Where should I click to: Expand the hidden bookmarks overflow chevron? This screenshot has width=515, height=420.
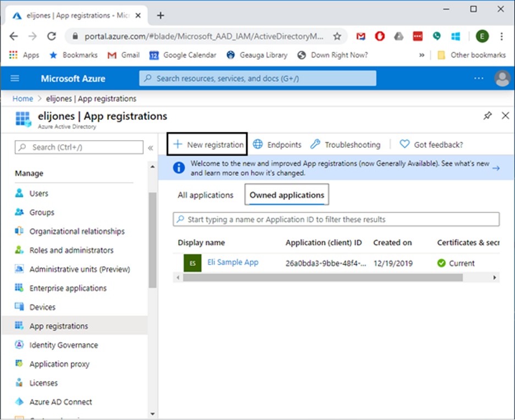click(422, 55)
